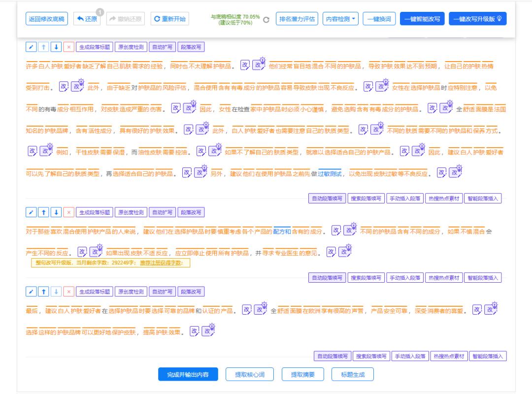Click the lightbulb 改 icon after 适合自己的护肤产品。
The image size is (532, 394).
tap(419, 150)
